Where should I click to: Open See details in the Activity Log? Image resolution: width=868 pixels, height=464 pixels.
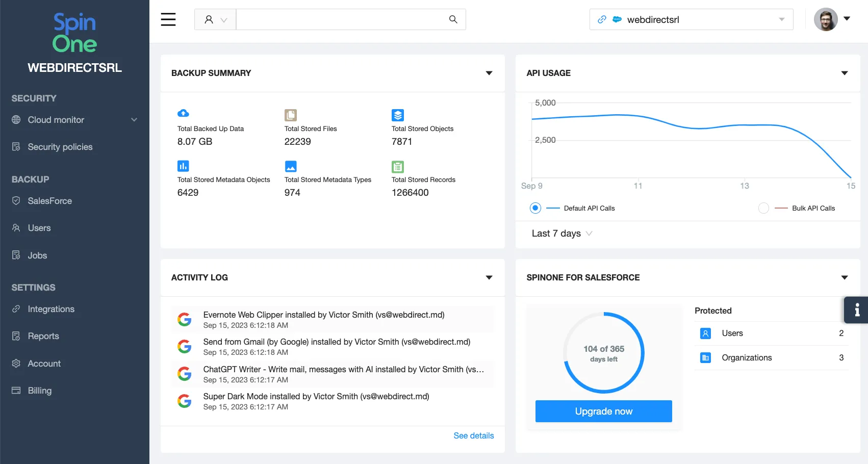pyautogui.click(x=474, y=435)
